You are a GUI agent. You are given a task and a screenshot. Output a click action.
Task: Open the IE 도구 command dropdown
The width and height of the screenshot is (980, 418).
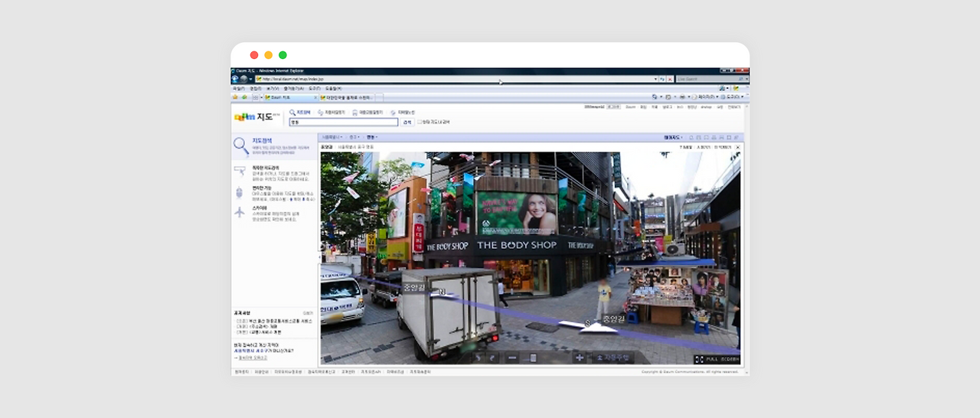coord(732,97)
